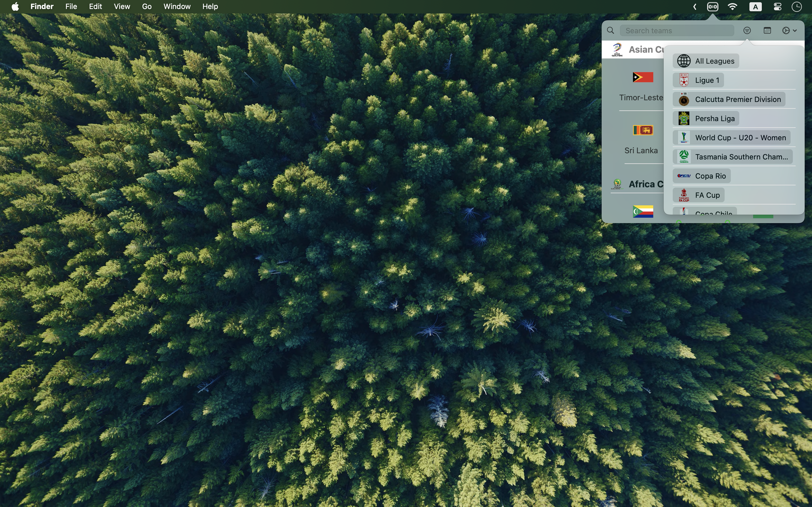
Task: Click into the Search teams field
Action: tap(676, 30)
